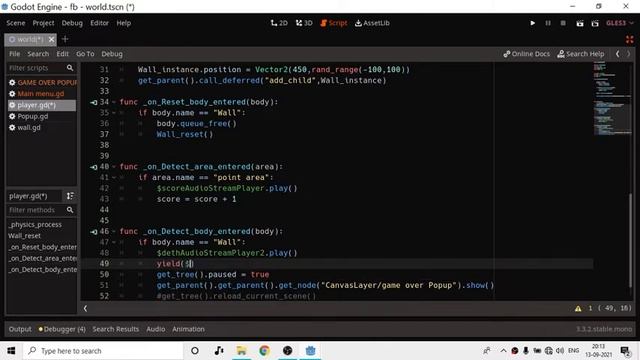This screenshot has width=640, height=360.
Task: Open Main menu.gd script
Action: coord(42,94)
